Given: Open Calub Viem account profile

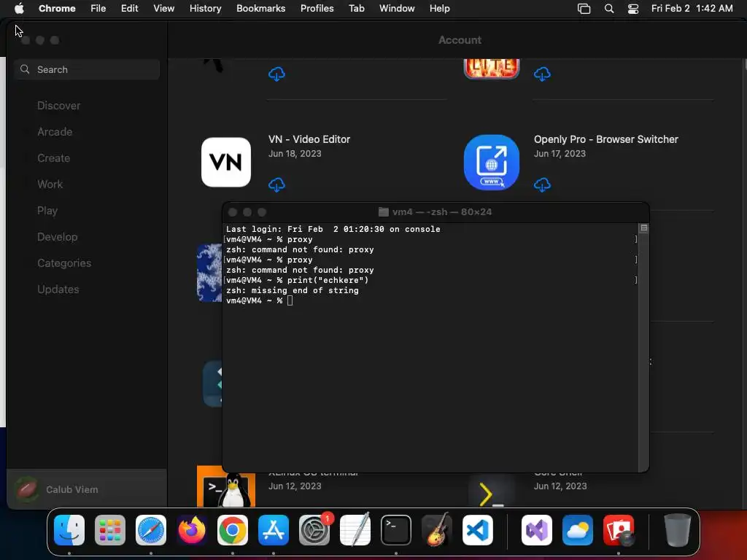Looking at the screenshot, I should pyautogui.click(x=87, y=489).
